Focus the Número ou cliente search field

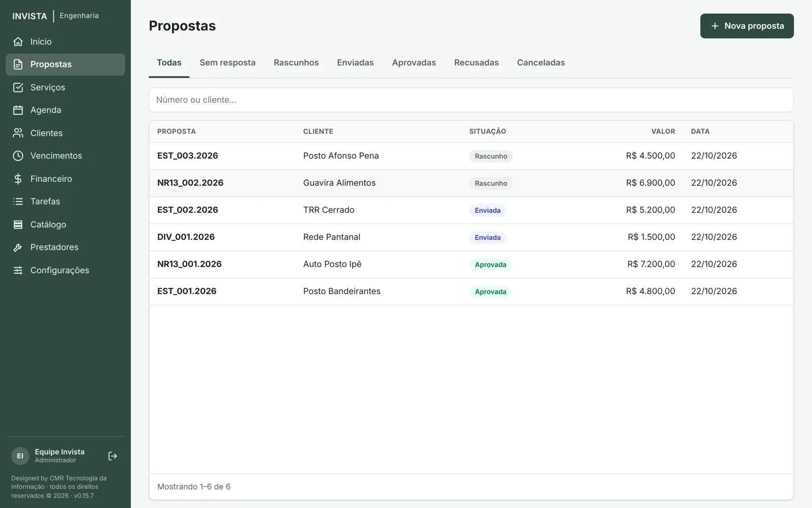pos(471,100)
